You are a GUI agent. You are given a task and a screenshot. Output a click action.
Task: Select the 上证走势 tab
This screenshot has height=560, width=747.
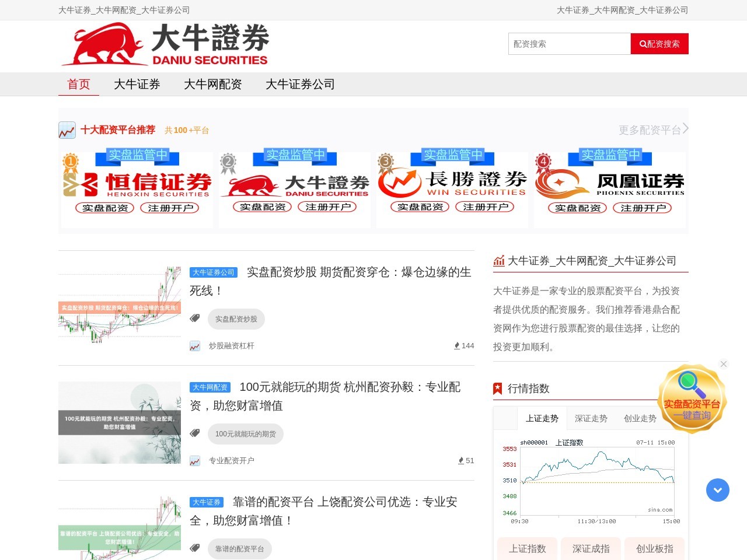tap(542, 419)
